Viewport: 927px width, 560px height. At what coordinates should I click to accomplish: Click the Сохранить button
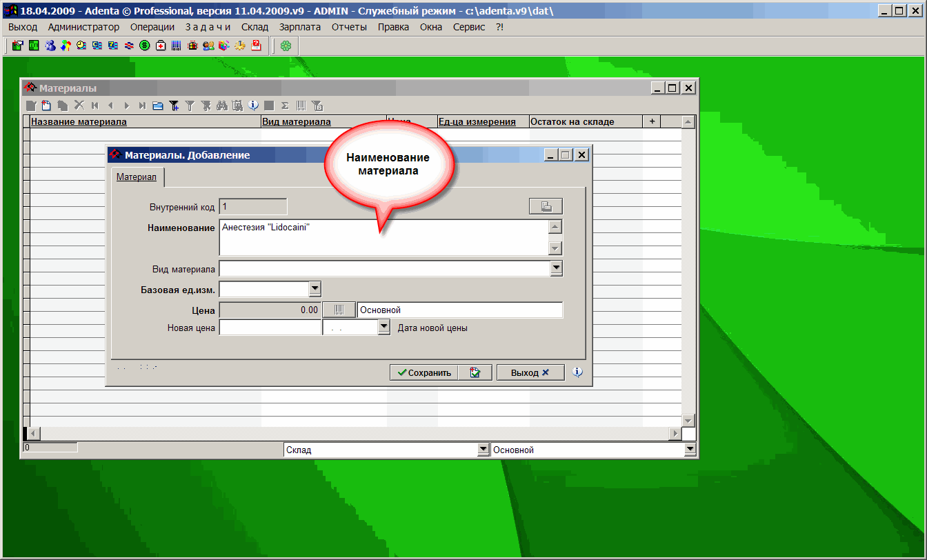click(x=423, y=372)
